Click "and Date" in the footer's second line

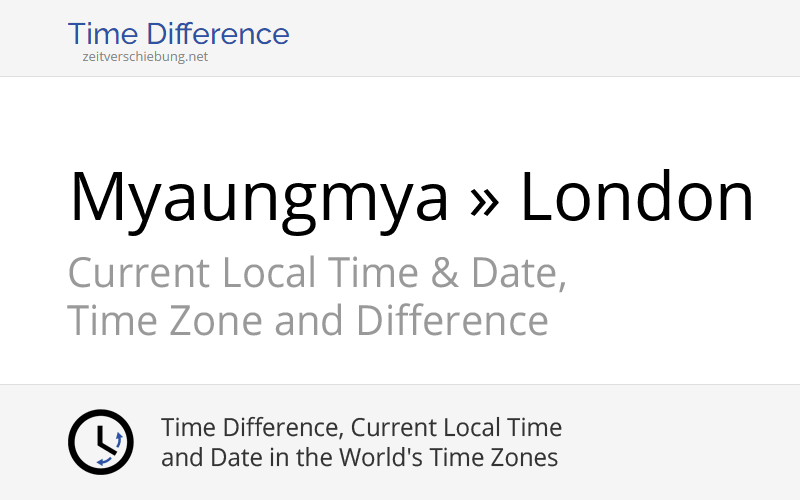[x=205, y=458]
